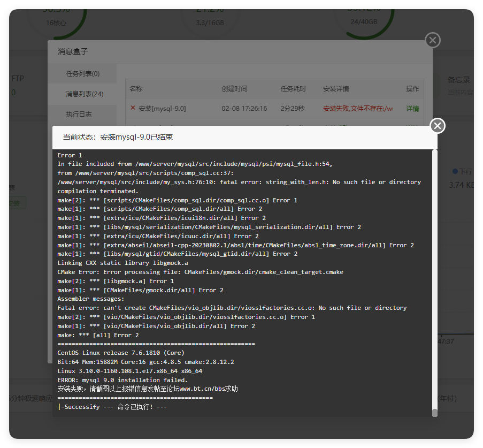
Task: Click the 操作 column header
Action: [412, 89]
